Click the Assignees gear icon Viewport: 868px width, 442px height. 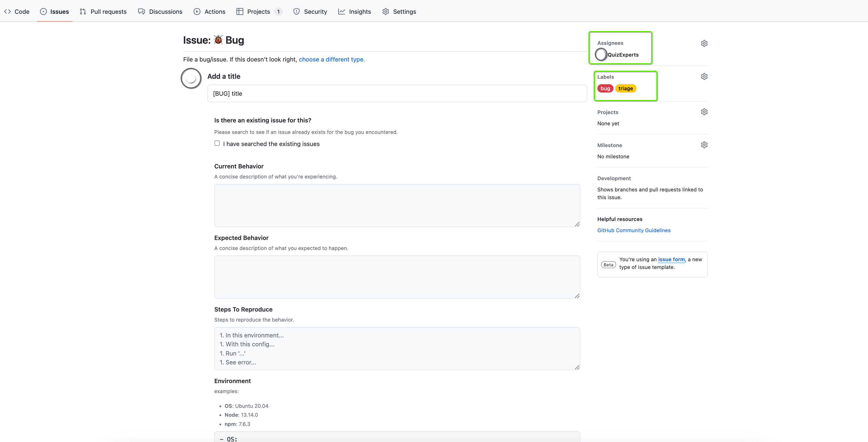pos(704,43)
